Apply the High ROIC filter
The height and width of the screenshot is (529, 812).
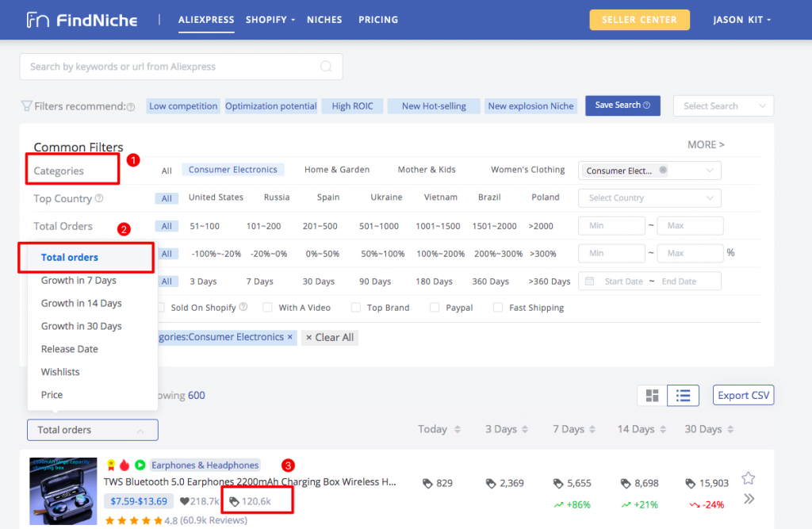click(x=352, y=106)
